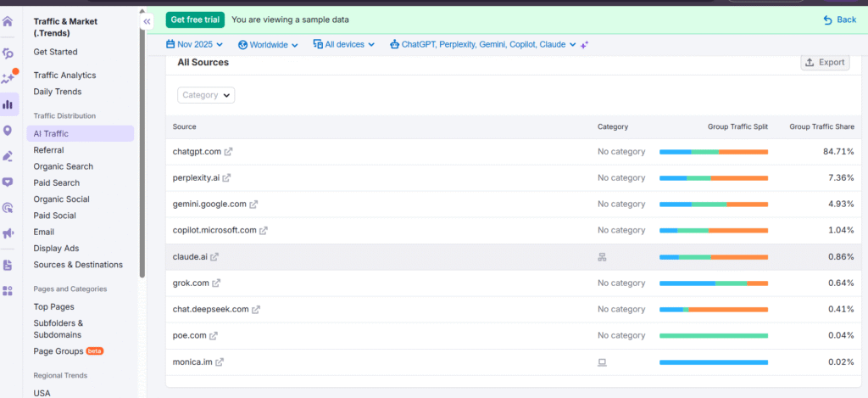Click the home icon in left rail
Screen dimensions: 868x398
[8, 21]
